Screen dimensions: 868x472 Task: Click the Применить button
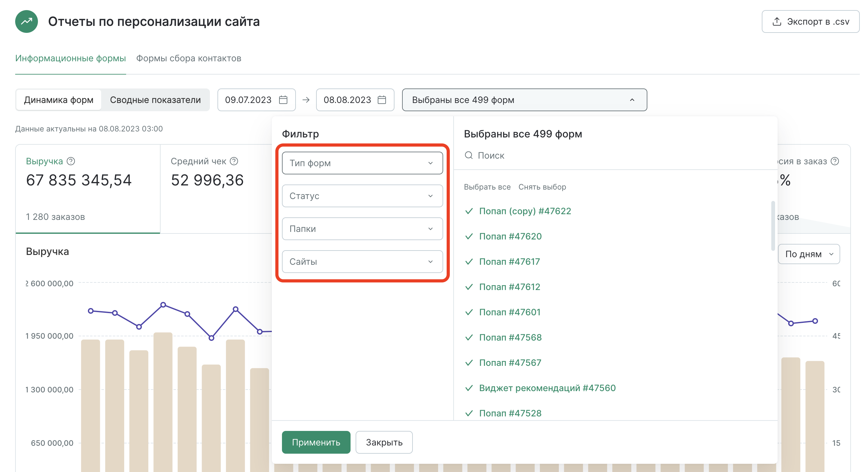(x=316, y=442)
